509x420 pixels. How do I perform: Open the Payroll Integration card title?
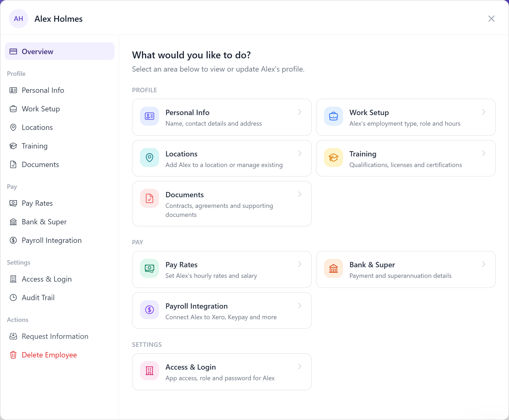pos(196,306)
